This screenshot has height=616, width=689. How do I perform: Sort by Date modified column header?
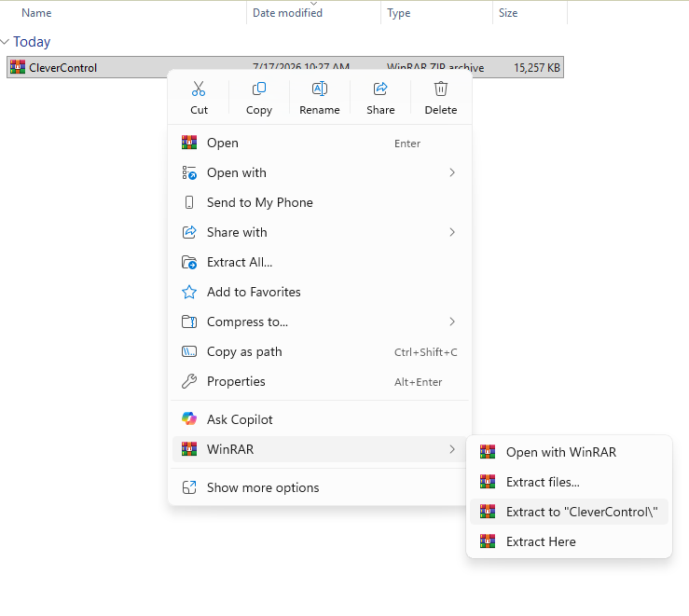(287, 13)
